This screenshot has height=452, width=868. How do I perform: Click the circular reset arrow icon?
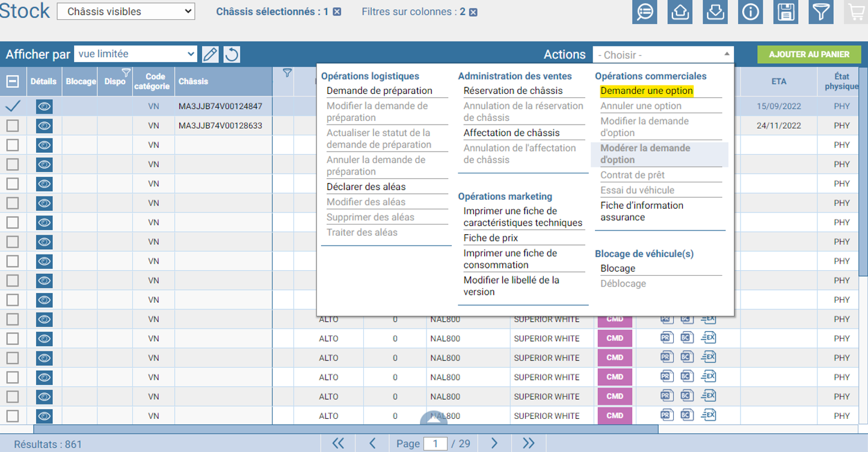pos(232,54)
